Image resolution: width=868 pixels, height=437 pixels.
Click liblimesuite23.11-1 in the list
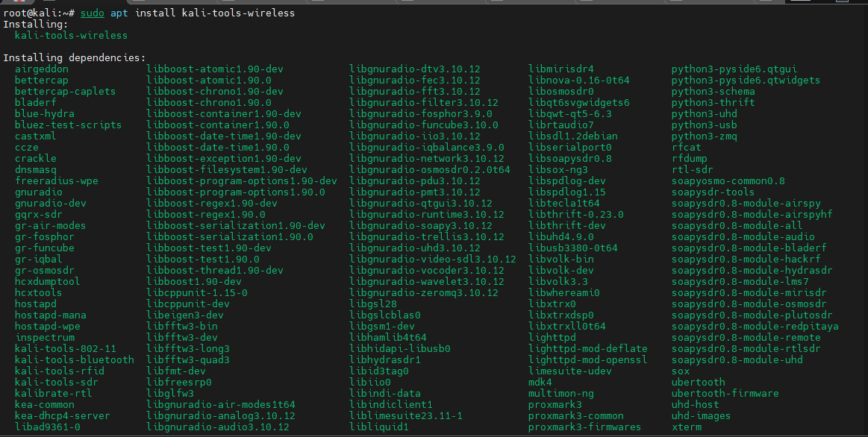click(x=406, y=415)
